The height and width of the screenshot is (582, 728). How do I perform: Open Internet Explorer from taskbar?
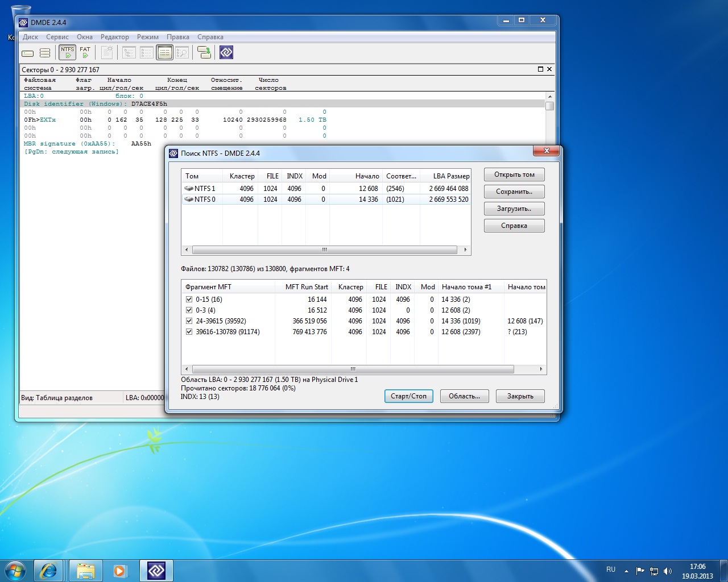[x=48, y=570]
